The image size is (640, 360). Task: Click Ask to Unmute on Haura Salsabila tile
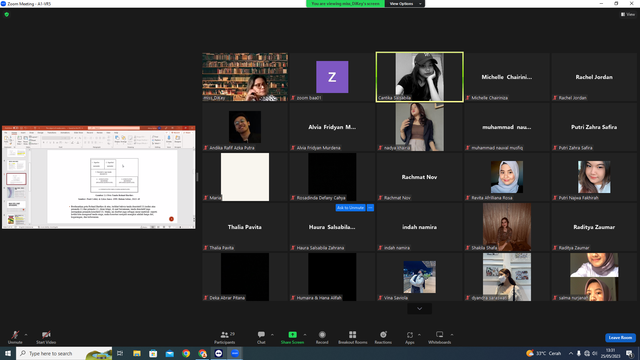tap(350, 208)
